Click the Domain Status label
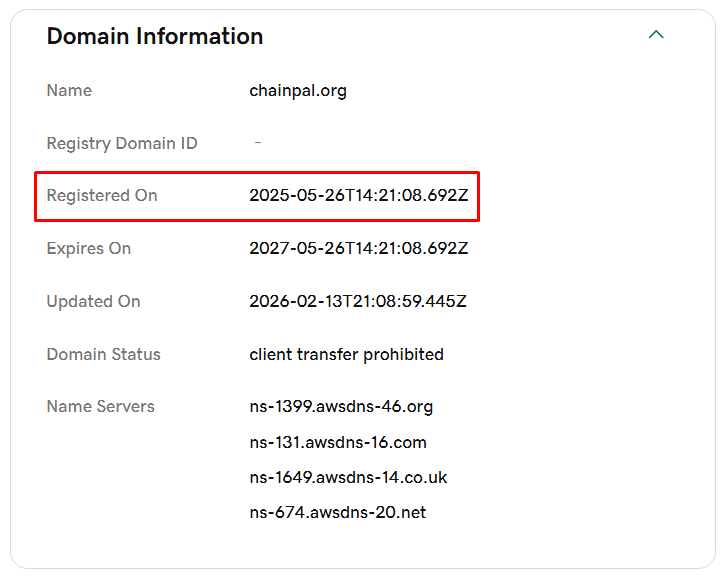Viewport: 721px width, 581px height. 103,354
